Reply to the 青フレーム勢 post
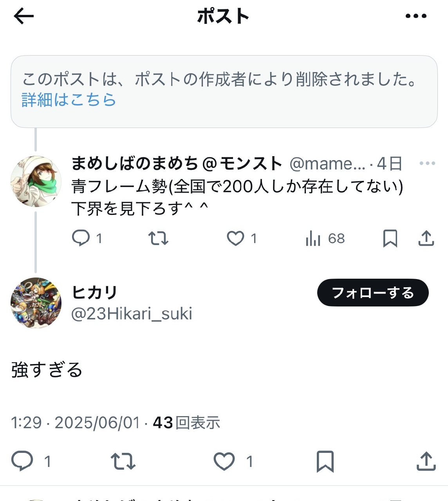Screen dimensions: 448x501 [81, 238]
